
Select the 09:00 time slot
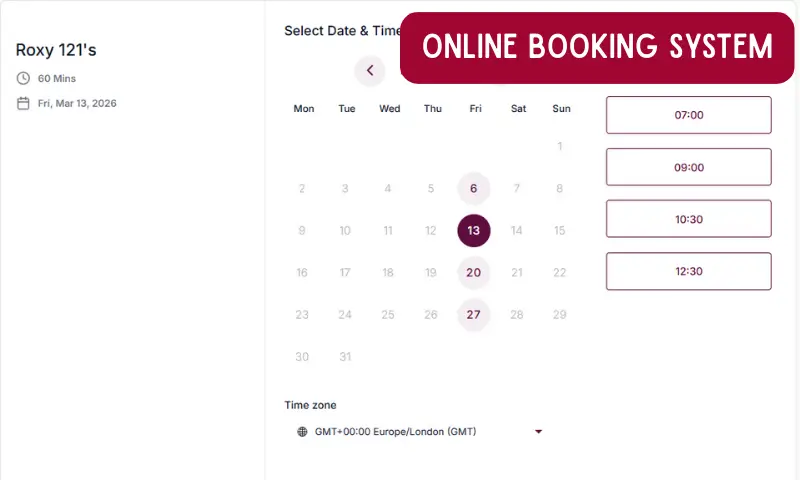tap(688, 167)
